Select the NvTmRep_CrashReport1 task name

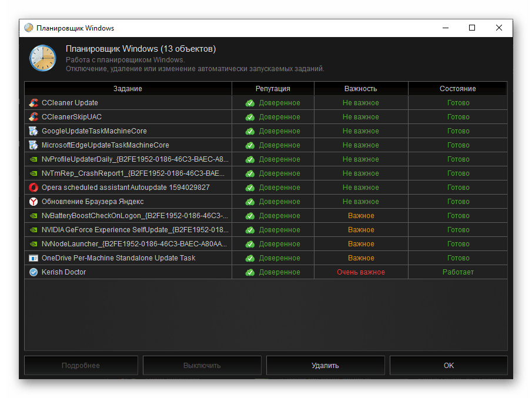pos(133,173)
